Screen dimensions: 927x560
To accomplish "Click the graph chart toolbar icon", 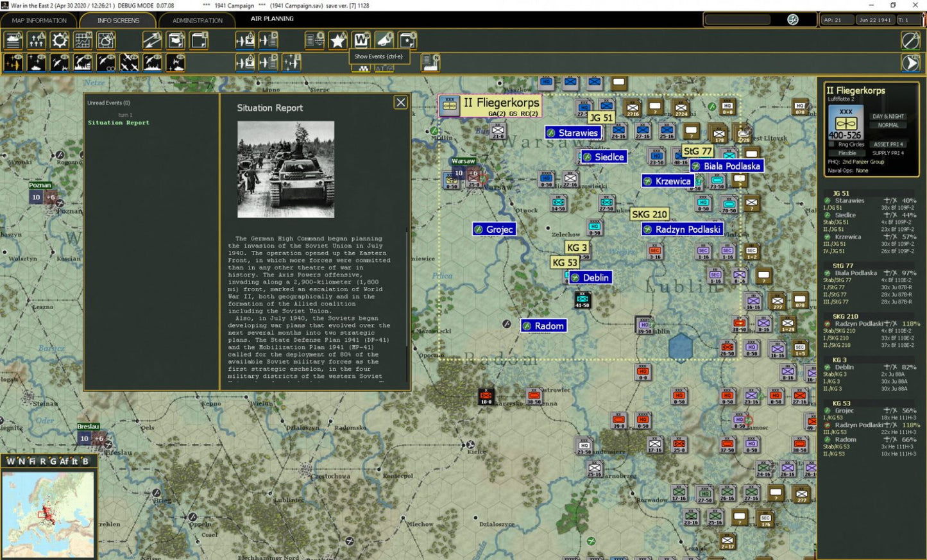I will tap(83, 40).
